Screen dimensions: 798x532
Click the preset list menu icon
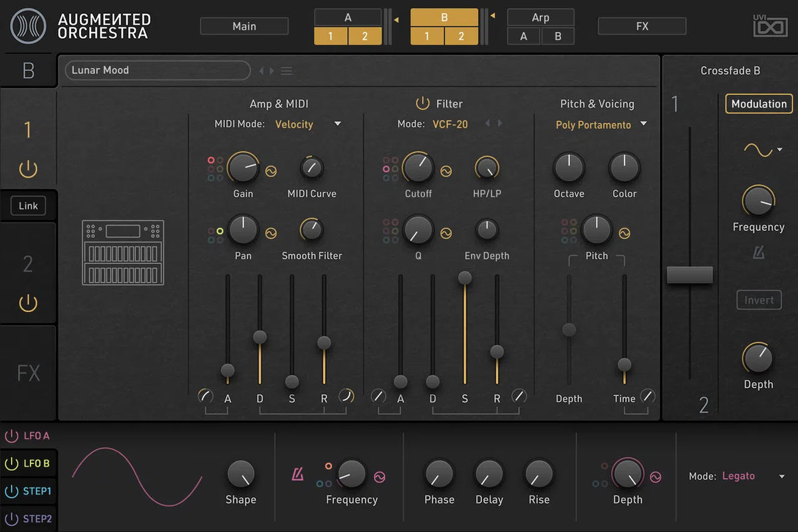click(x=287, y=71)
